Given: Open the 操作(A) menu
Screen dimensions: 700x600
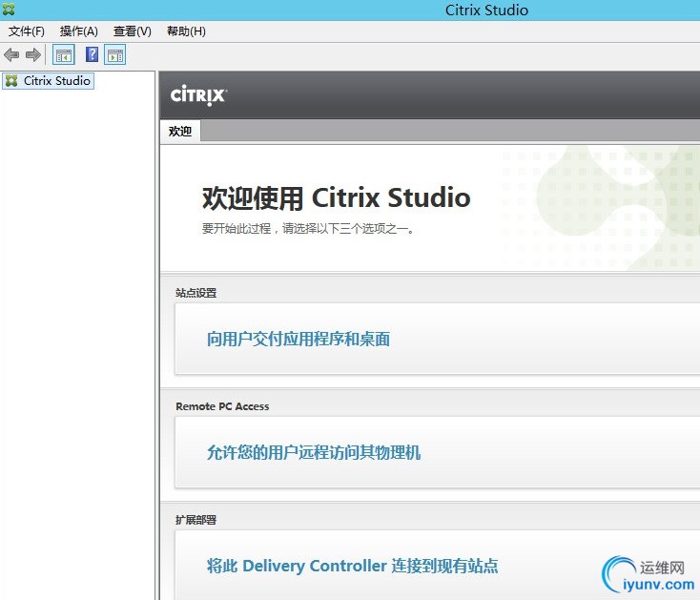Looking at the screenshot, I should 78,31.
